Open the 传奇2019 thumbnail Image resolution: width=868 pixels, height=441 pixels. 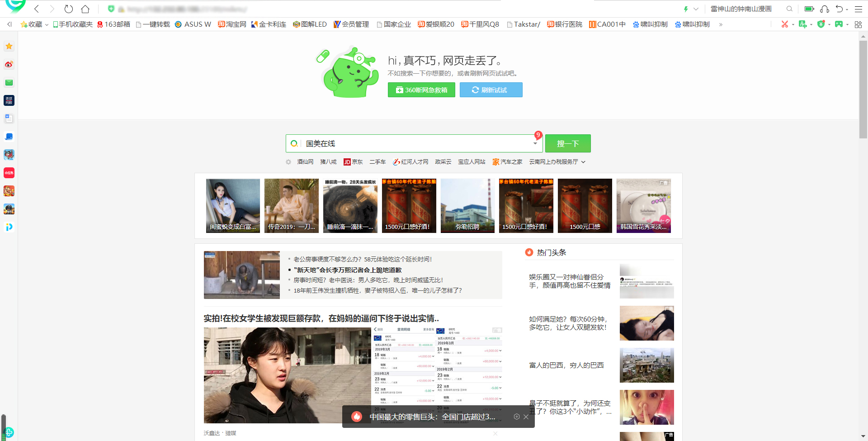click(292, 206)
